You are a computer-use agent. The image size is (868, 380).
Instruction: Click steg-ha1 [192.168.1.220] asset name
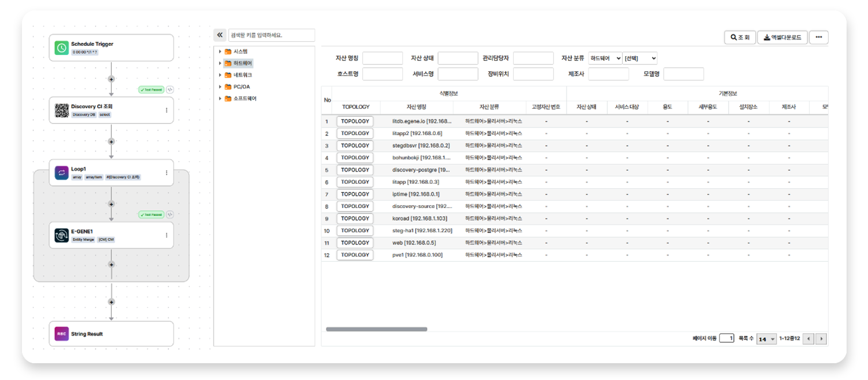point(422,231)
